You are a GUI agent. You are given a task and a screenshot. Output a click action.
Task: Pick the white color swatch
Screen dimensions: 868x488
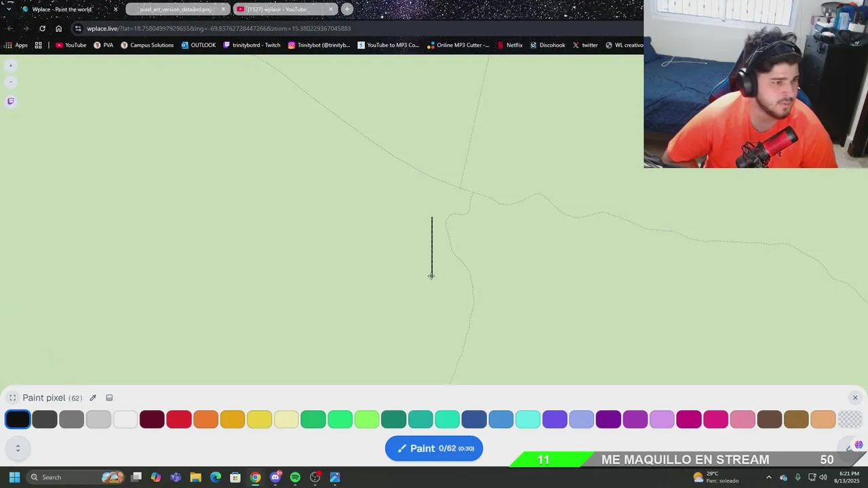tap(125, 420)
